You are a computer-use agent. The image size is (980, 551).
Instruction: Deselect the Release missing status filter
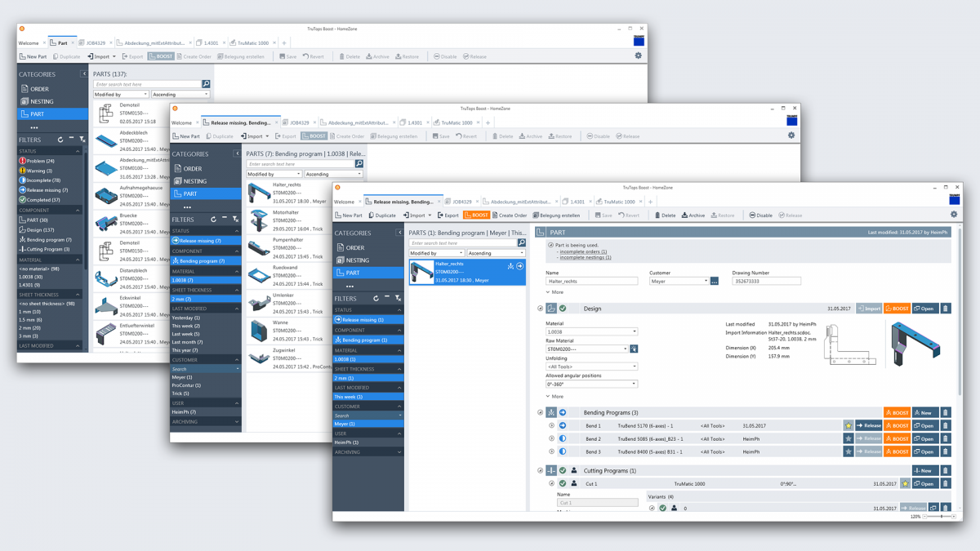363,320
